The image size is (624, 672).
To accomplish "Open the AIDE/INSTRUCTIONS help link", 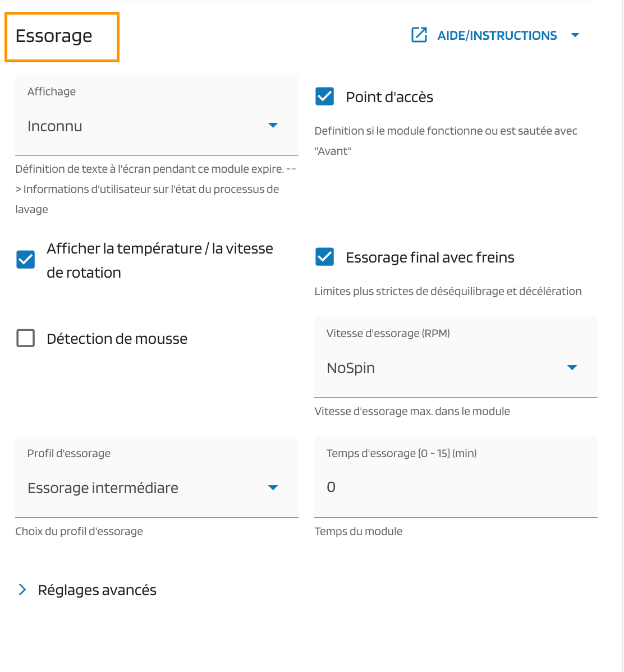I will click(x=497, y=35).
